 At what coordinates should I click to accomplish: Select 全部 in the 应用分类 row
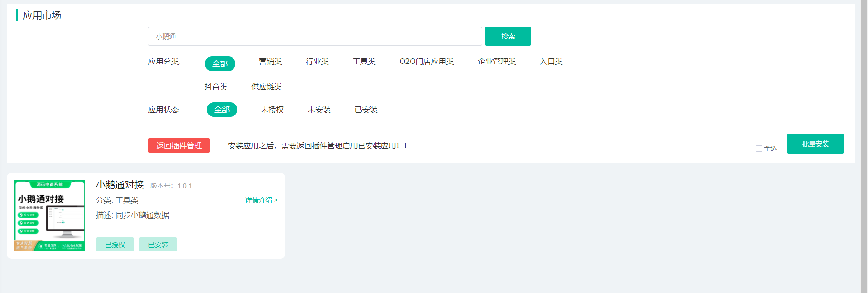pyautogui.click(x=220, y=63)
